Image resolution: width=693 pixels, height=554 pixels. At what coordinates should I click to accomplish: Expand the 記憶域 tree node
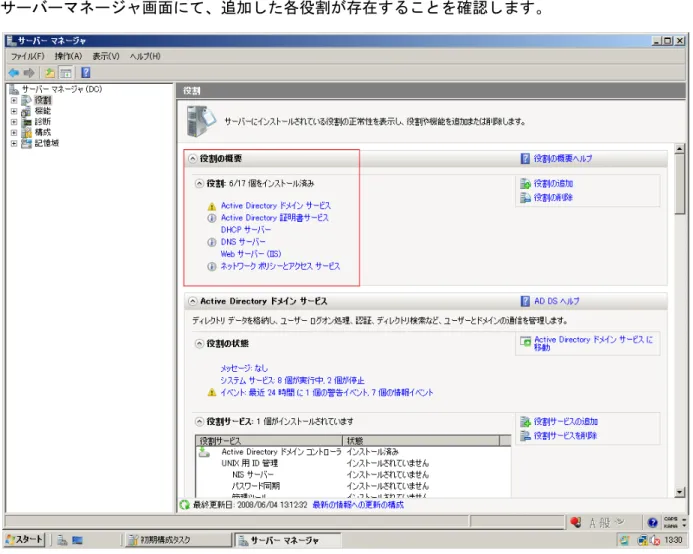point(14,143)
